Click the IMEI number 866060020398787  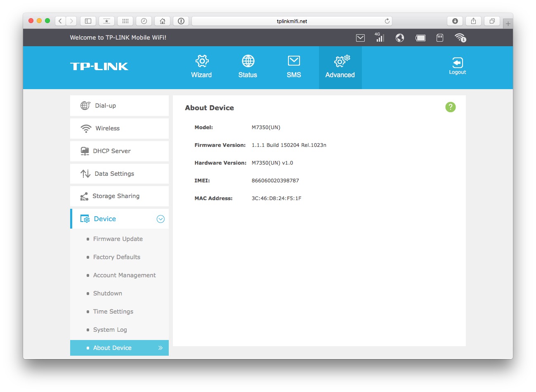click(x=275, y=181)
